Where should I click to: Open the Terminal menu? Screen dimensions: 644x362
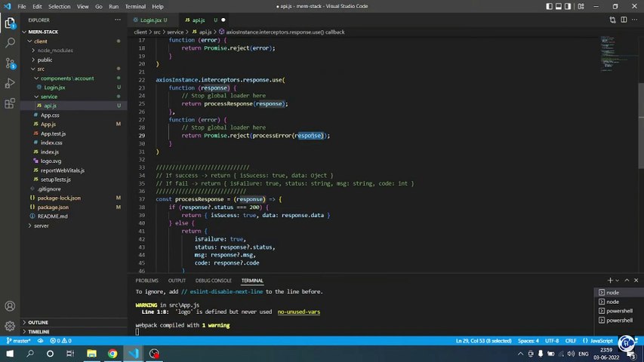coord(135,6)
